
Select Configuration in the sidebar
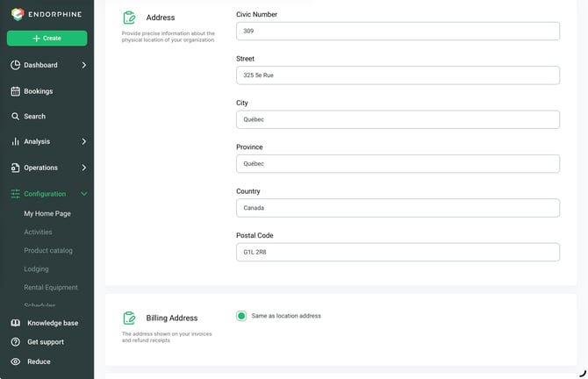[45, 194]
